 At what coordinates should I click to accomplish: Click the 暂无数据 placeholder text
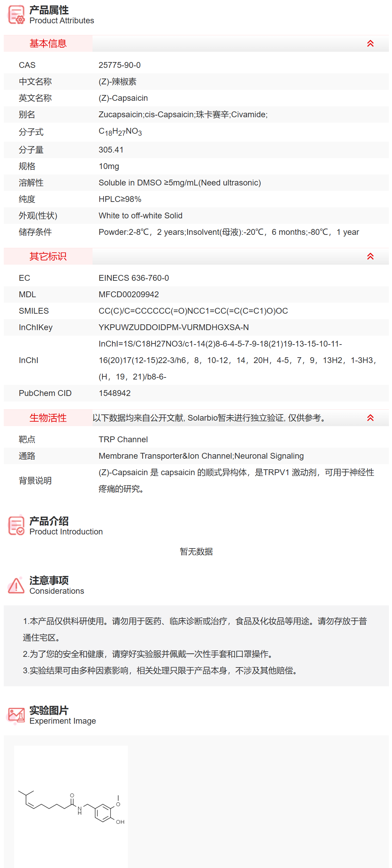click(x=196, y=552)
